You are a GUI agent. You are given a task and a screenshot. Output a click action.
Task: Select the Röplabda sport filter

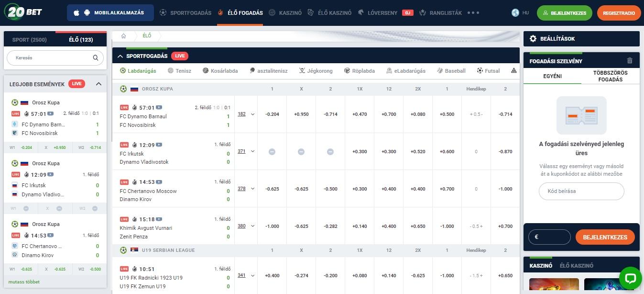(359, 71)
